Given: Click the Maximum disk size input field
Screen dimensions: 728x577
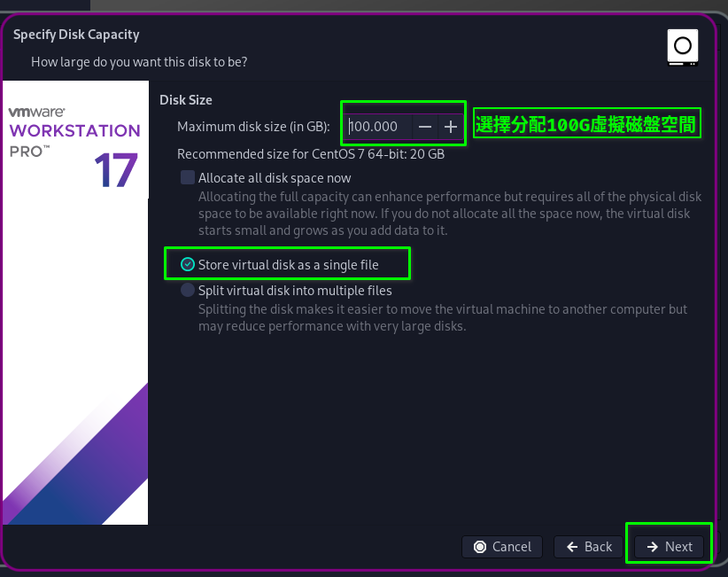Looking at the screenshot, I should 378,127.
